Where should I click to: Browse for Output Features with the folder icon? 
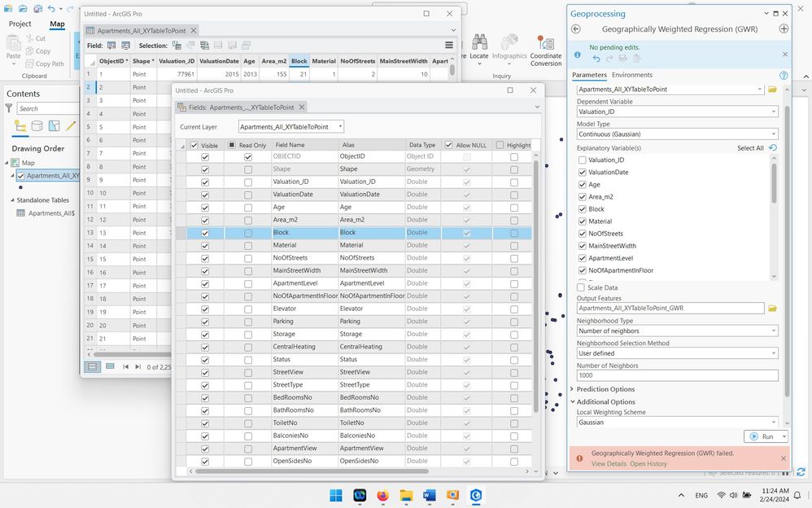click(772, 309)
